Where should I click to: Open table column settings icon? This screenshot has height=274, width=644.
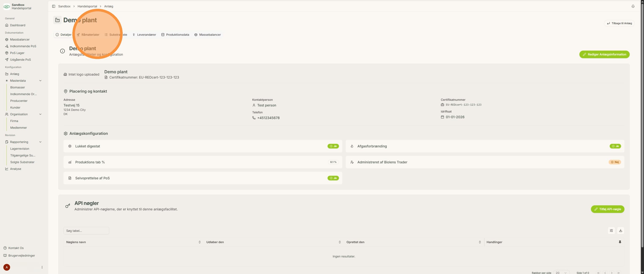tap(611, 231)
